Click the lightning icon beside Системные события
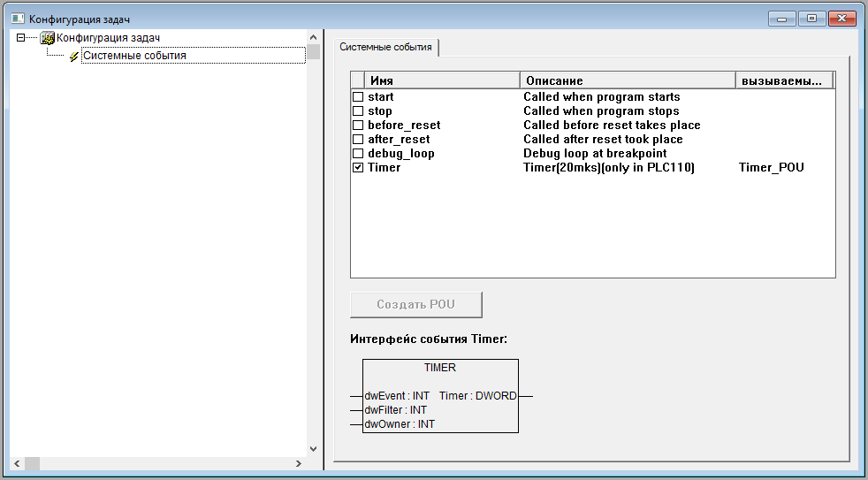Viewport: 868px width, 480px height. point(74,56)
